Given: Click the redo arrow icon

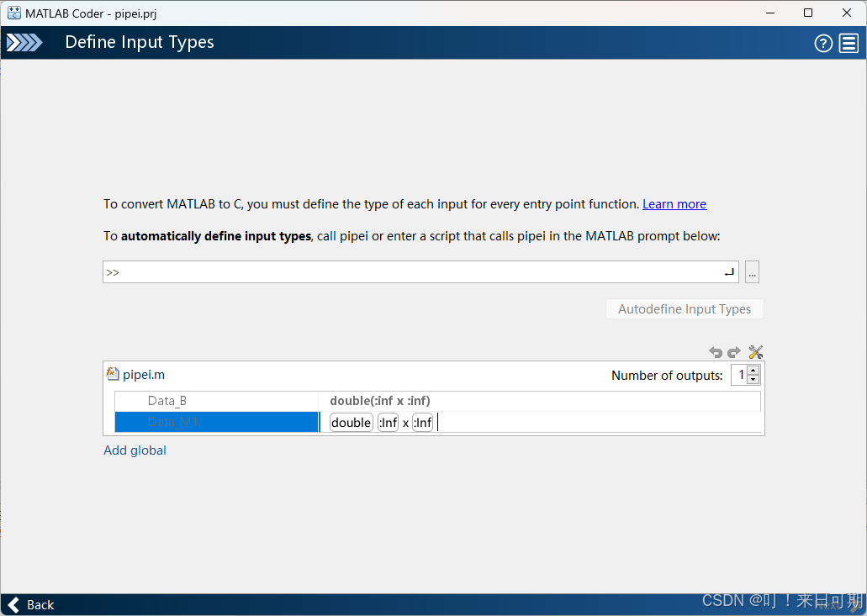Looking at the screenshot, I should pyautogui.click(x=734, y=352).
